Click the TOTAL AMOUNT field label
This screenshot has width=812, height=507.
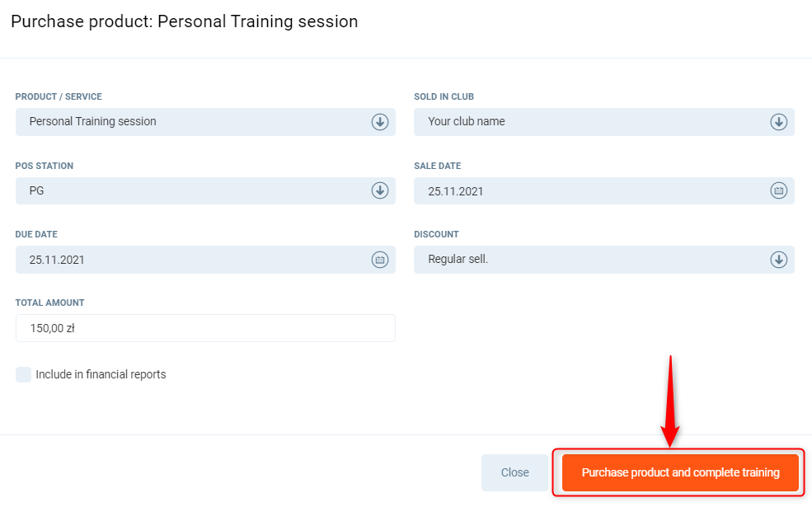pos(49,303)
